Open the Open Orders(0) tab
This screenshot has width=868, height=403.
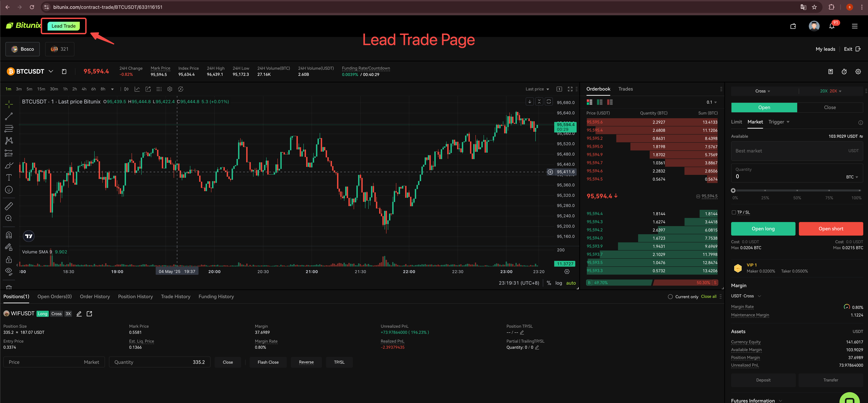(54, 297)
